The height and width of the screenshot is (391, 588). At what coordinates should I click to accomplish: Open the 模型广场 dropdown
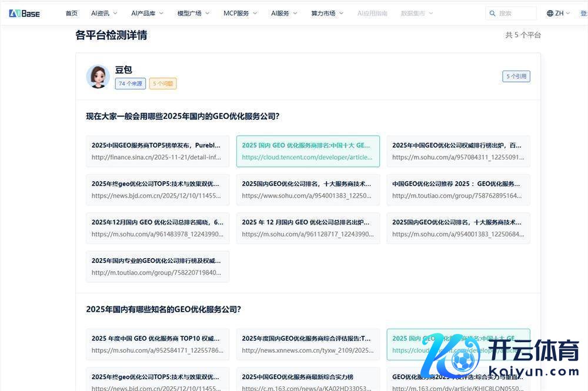click(x=193, y=13)
